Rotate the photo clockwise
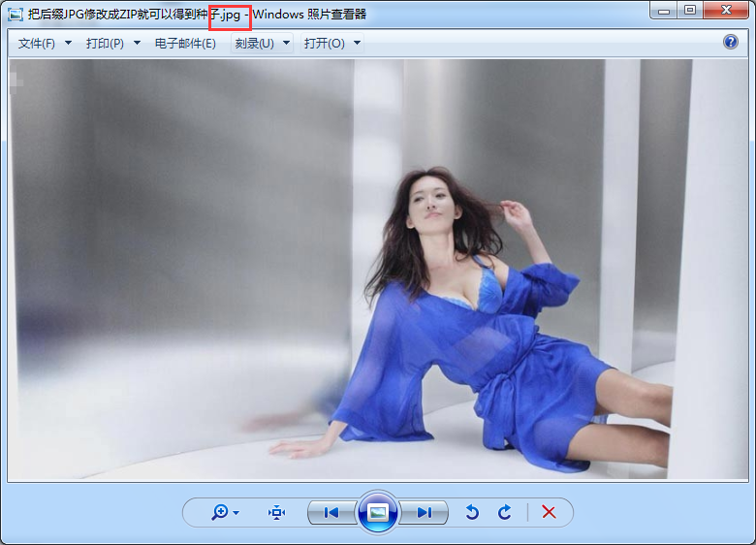The height and width of the screenshot is (545, 756). click(504, 512)
